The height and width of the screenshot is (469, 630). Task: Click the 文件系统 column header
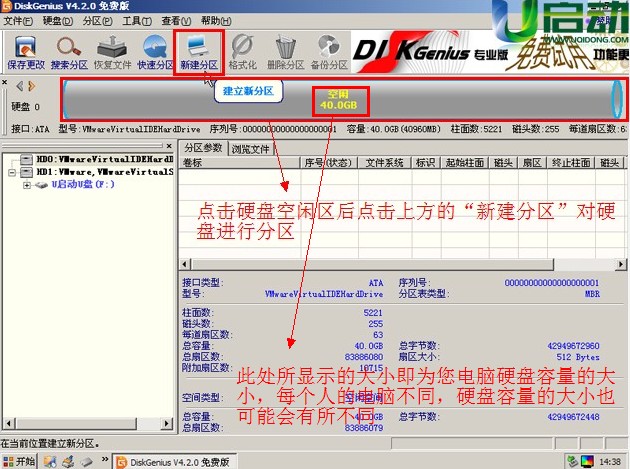coord(384,162)
